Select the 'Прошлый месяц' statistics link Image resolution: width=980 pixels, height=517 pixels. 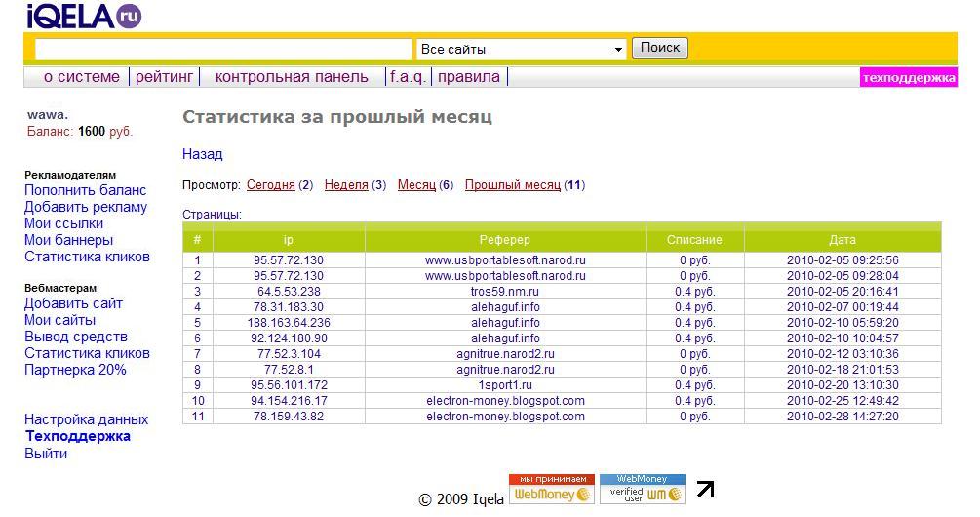(x=512, y=185)
